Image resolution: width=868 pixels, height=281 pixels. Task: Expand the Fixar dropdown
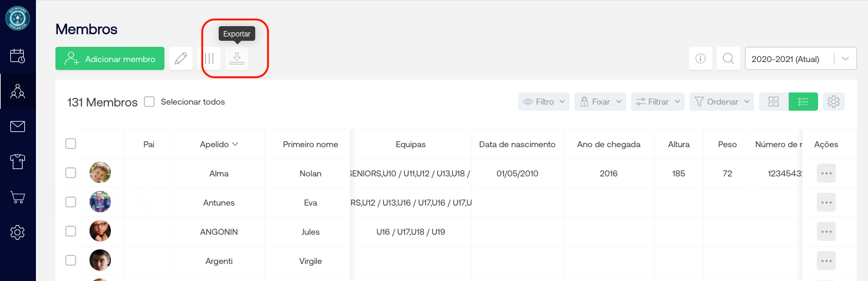coord(600,102)
